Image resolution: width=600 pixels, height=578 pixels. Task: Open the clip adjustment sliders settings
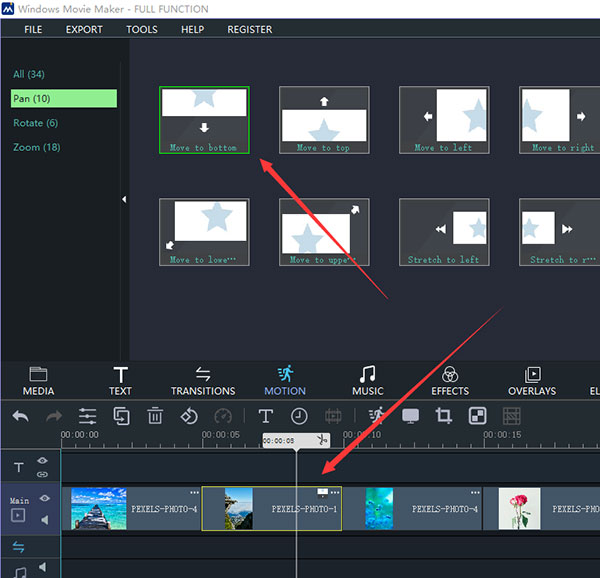point(87,416)
